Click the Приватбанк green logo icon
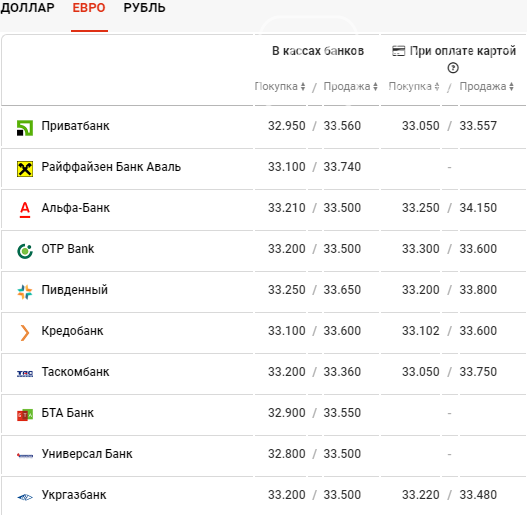Viewport: 527px width, 515px height. 25,128
